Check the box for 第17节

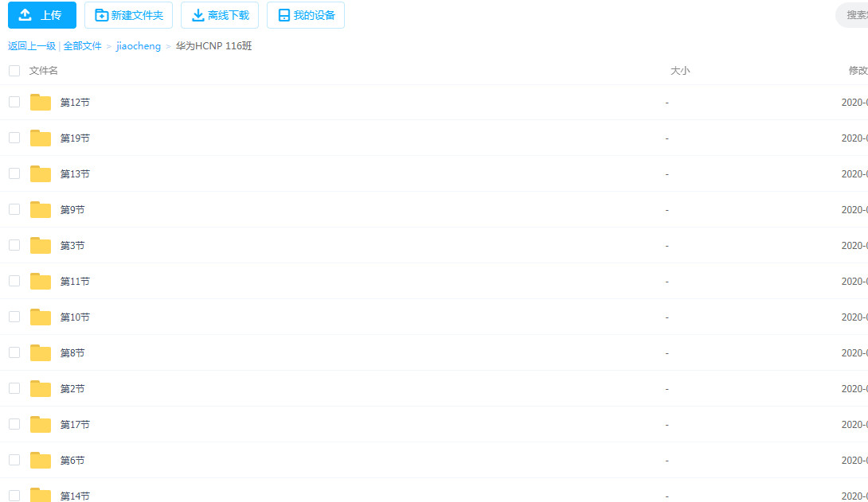click(x=14, y=424)
